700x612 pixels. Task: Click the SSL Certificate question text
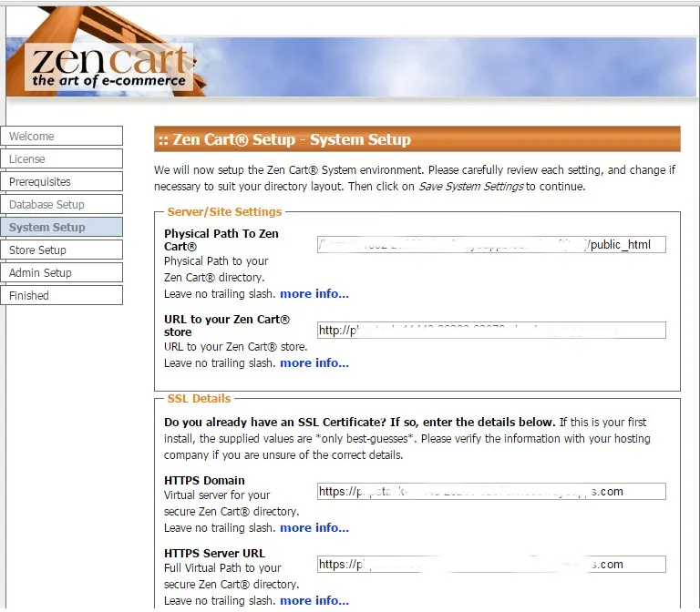360,422
